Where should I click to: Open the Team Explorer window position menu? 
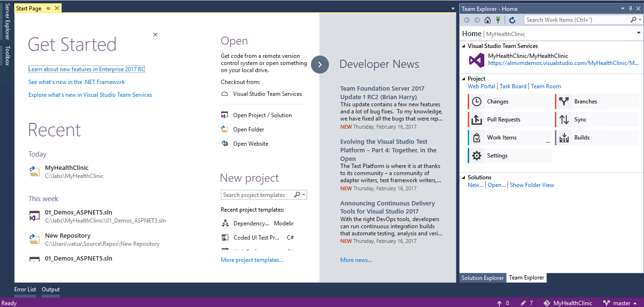(x=622, y=9)
